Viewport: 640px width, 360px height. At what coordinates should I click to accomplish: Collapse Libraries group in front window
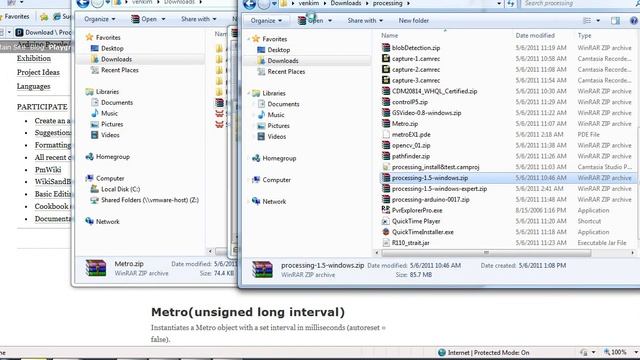[x=248, y=93]
